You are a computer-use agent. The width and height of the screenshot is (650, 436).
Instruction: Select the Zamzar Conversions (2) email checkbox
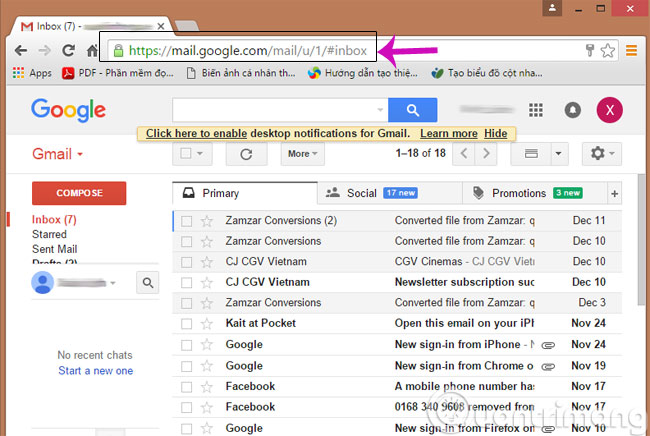click(x=187, y=221)
